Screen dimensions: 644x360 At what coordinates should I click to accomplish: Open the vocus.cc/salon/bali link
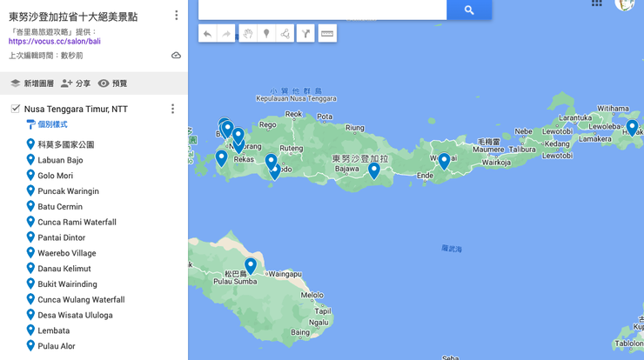tap(54, 41)
